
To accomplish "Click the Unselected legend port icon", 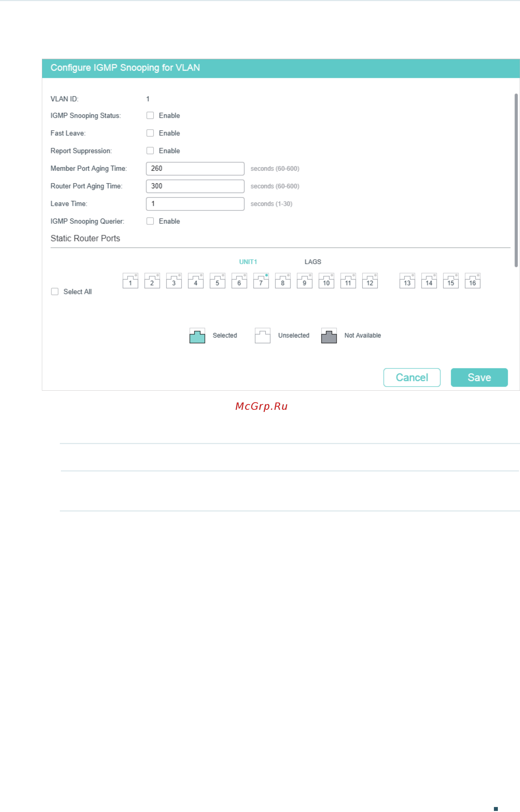I will point(263,336).
